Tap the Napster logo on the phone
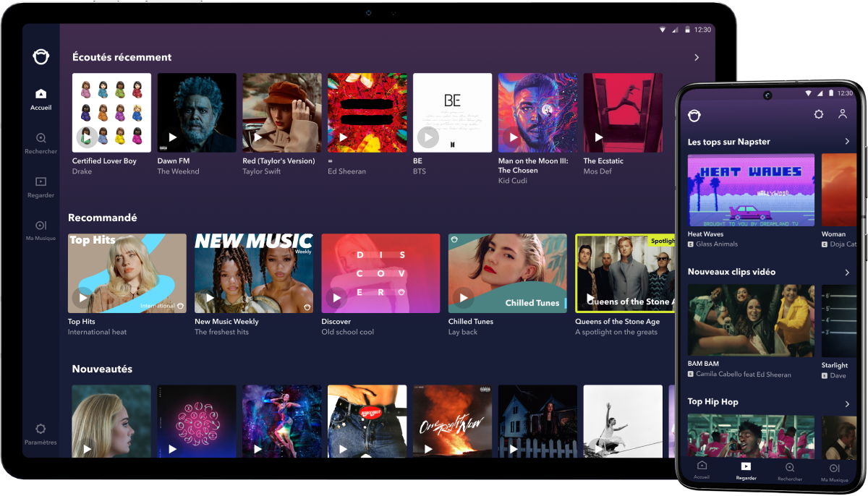 click(x=694, y=115)
